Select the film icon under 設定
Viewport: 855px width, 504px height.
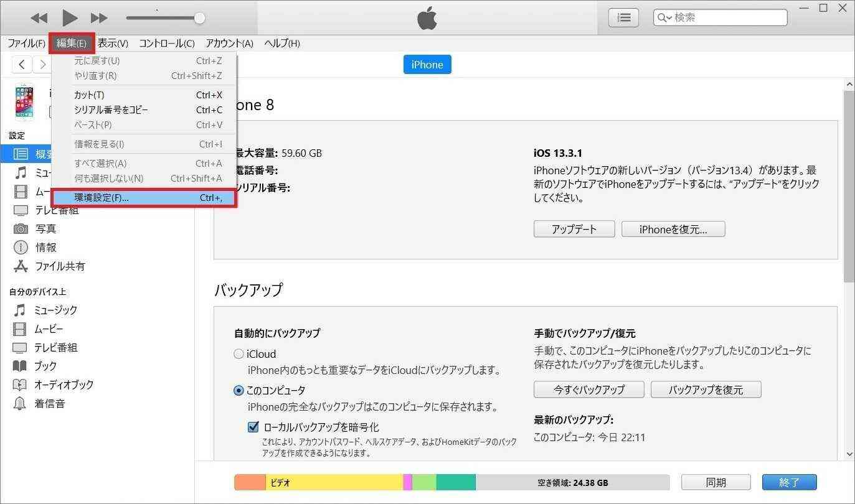21,192
